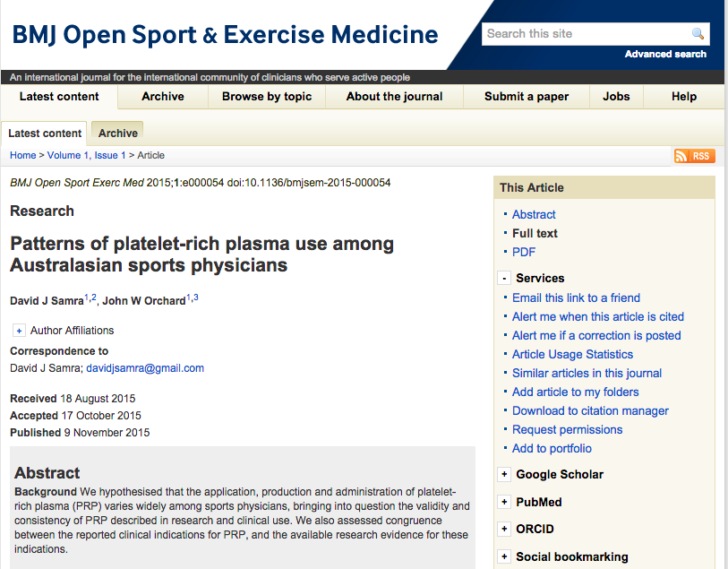
Task: Open About the journal menu
Action: [x=394, y=97]
